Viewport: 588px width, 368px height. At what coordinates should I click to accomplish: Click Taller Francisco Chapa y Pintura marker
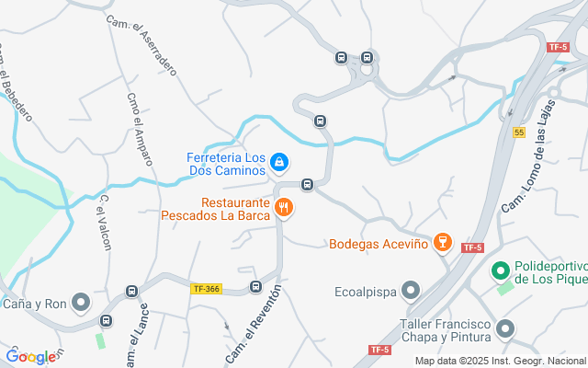(x=505, y=329)
